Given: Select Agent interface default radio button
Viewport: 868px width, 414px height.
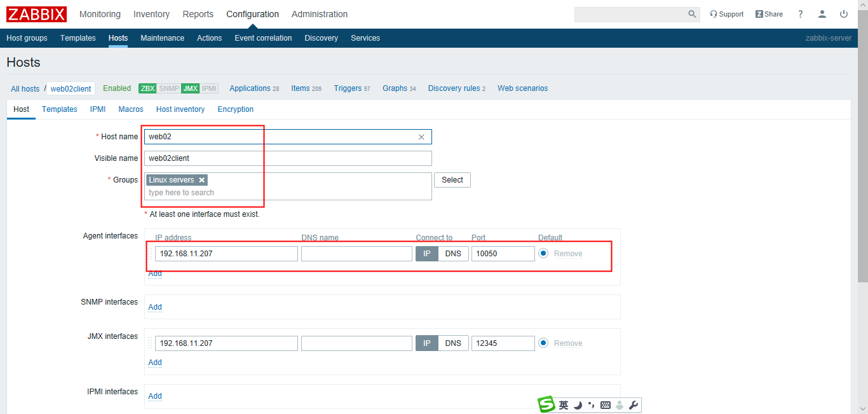Looking at the screenshot, I should click(x=543, y=253).
